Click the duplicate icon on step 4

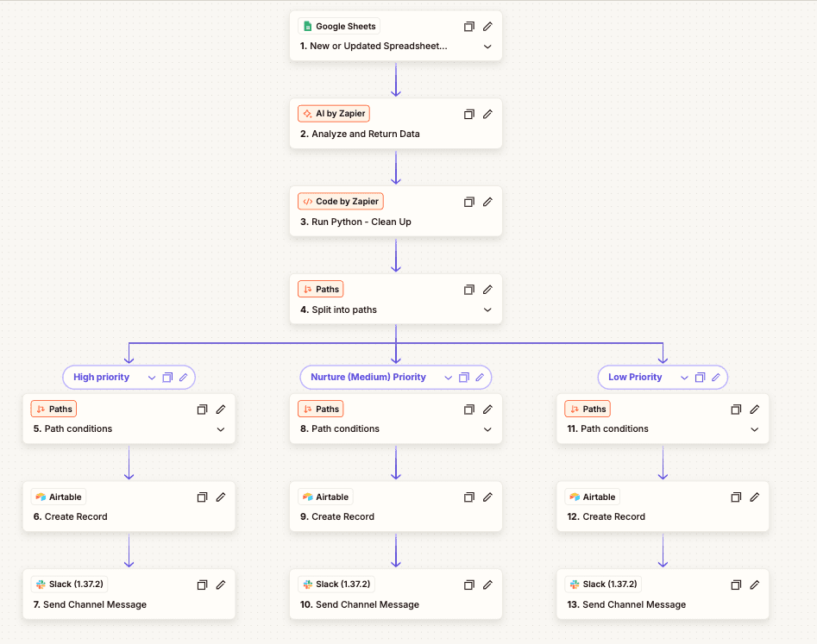click(x=468, y=289)
